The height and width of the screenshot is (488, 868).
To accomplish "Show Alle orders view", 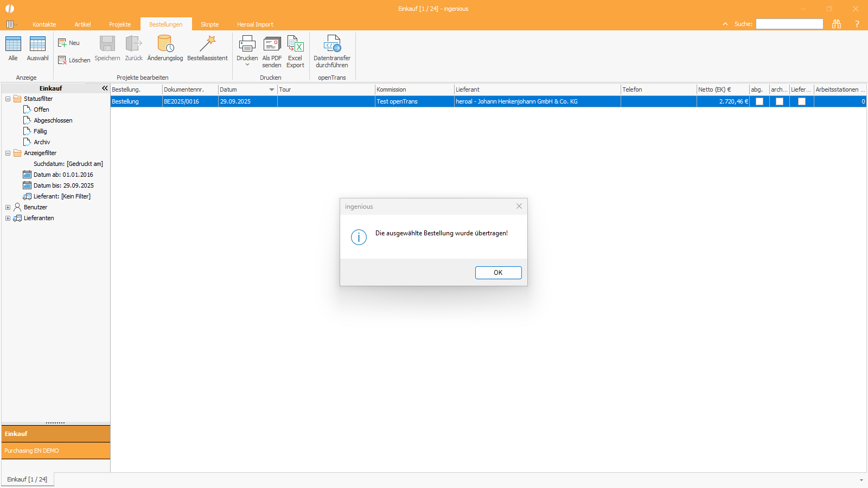I will [13, 44].
